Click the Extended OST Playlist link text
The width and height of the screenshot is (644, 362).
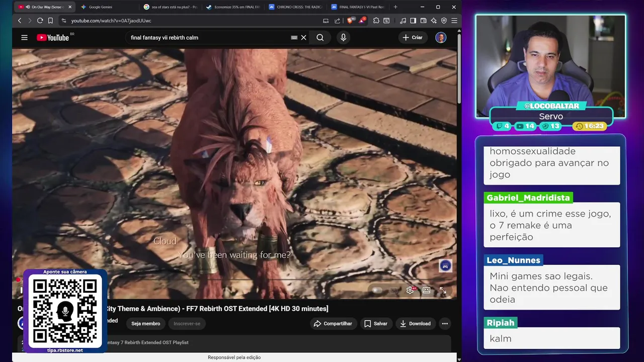(x=146, y=342)
